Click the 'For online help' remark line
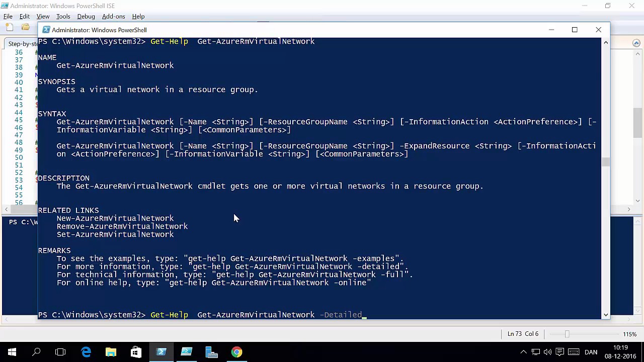 [214, 283]
